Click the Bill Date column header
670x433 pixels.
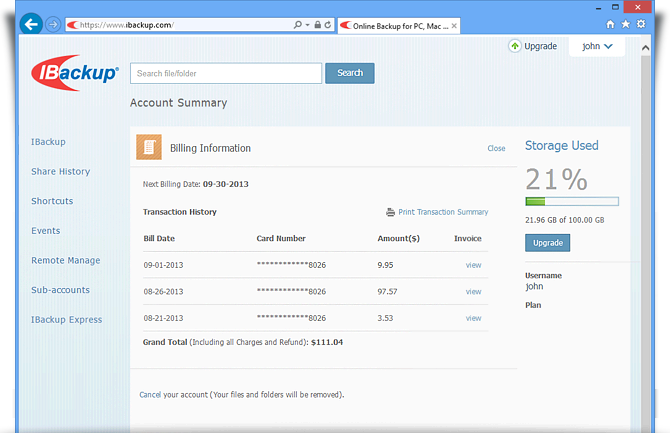[159, 239]
